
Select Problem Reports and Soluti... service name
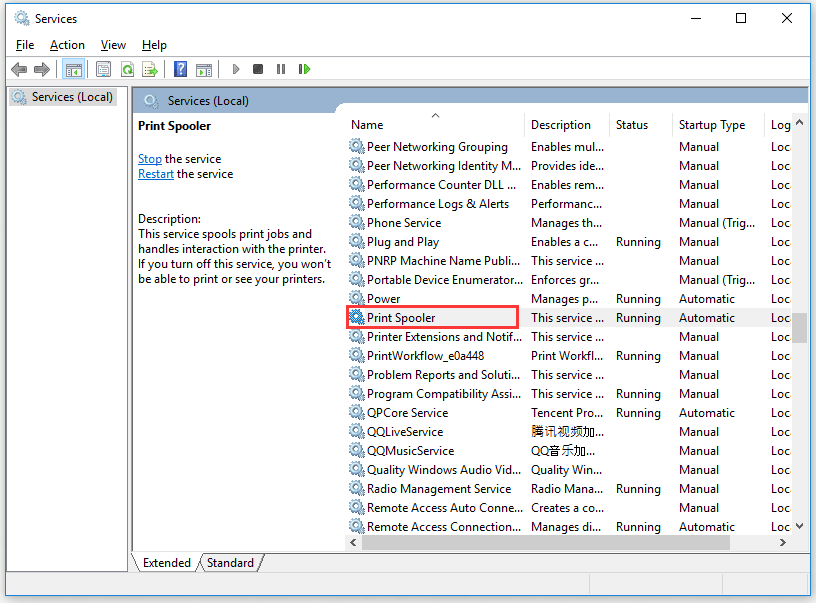coord(443,375)
